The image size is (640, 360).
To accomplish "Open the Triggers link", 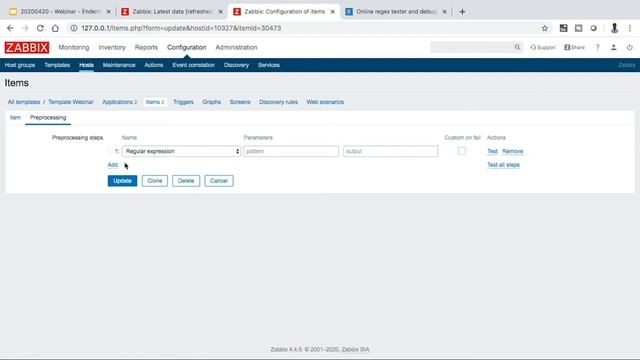I will point(183,102).
